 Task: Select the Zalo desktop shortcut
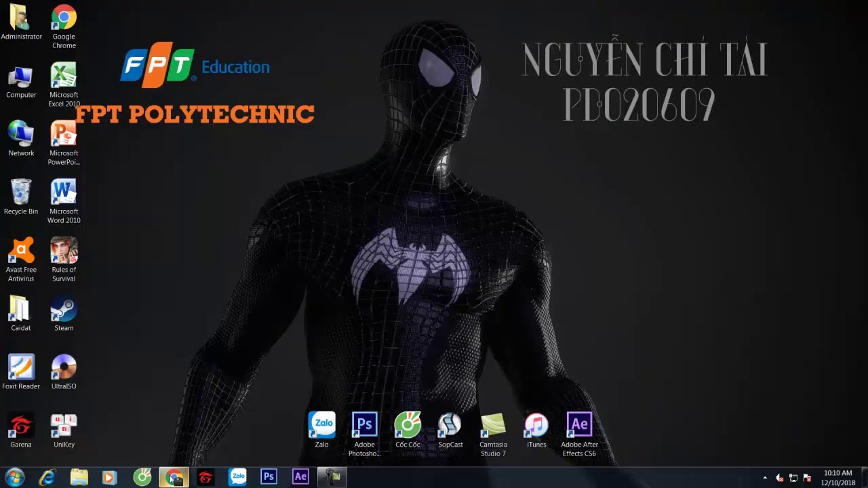pyautogui.click(x=322, y=430)
